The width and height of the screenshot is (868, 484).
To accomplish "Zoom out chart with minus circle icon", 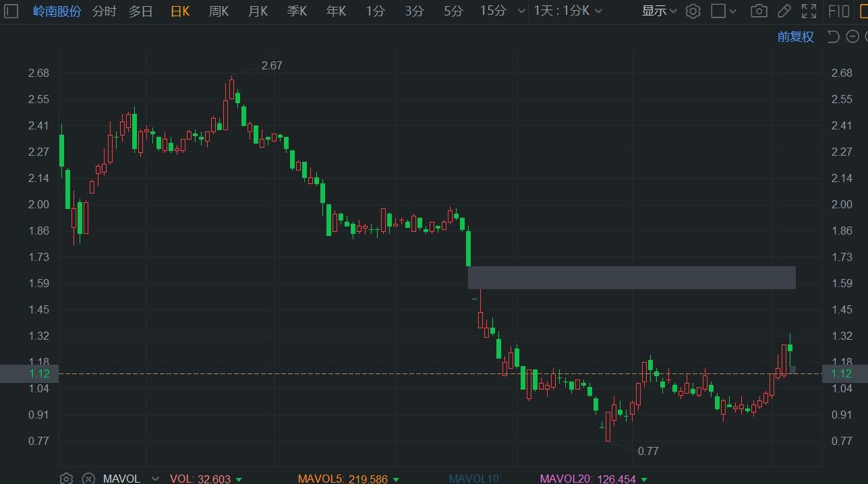I will pos(852,36).
